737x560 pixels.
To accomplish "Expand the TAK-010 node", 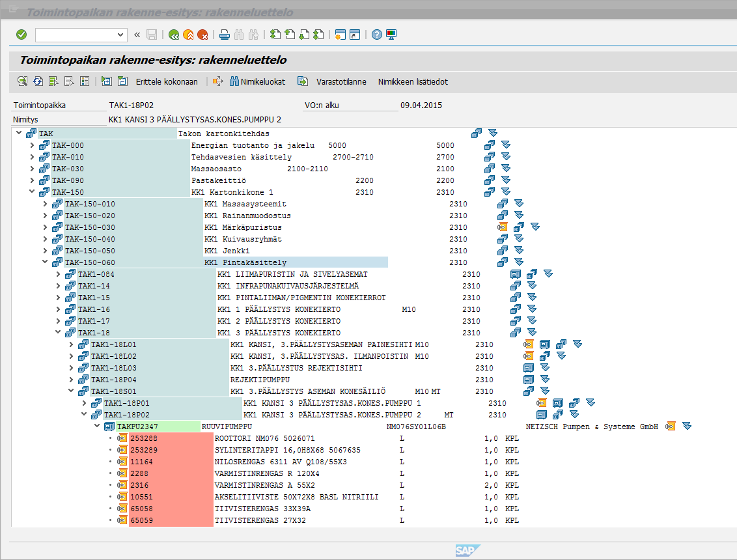I will coord(32,156).
